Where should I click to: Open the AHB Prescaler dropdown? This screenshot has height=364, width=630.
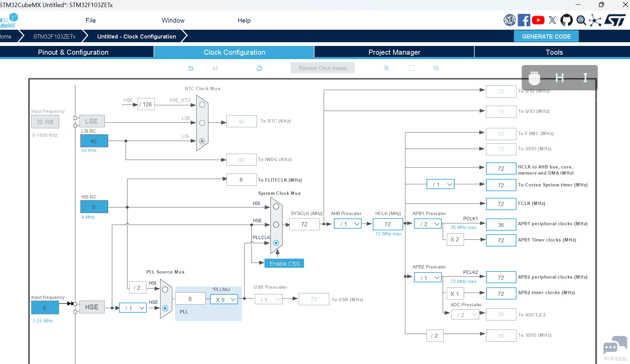348,224
